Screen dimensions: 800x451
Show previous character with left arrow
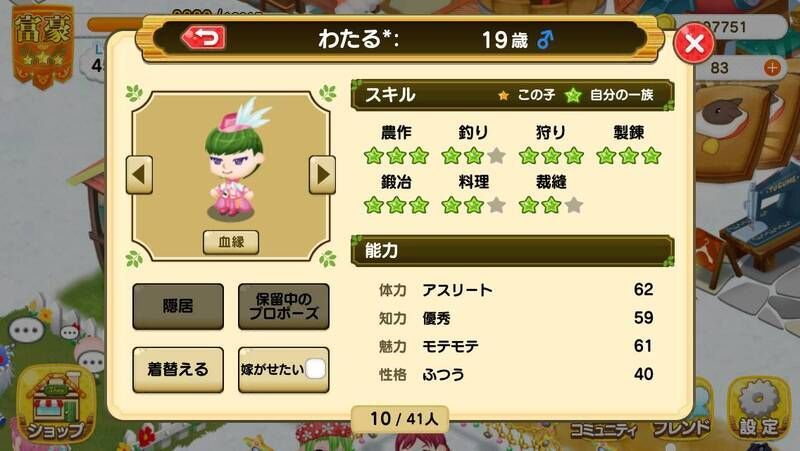pyautogui.click(x=139, y=174)
